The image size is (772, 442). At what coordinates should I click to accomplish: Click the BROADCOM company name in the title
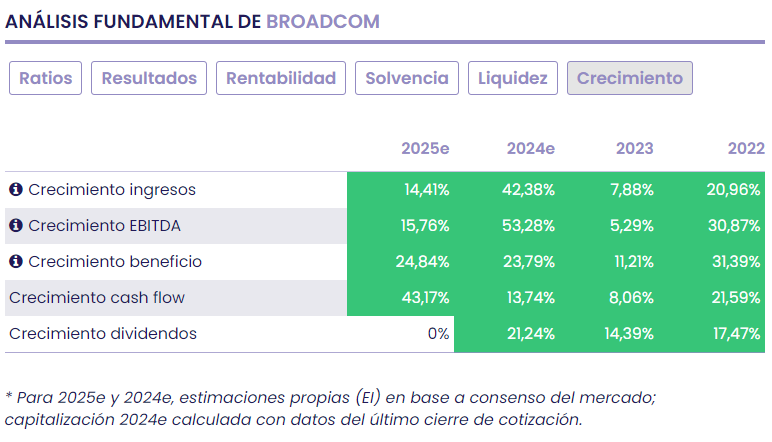point(323,21)
